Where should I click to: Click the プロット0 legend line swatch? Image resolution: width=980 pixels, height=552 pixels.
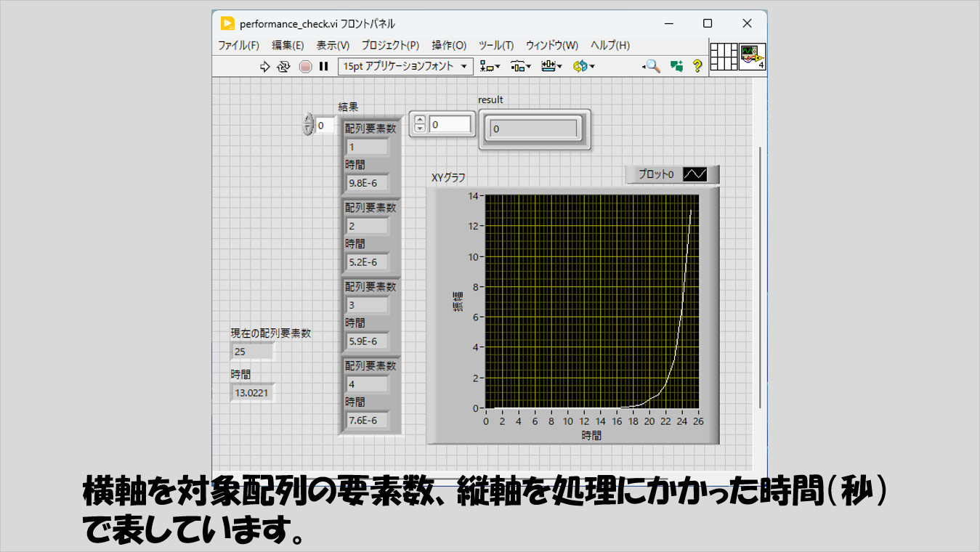click(694, 175)
